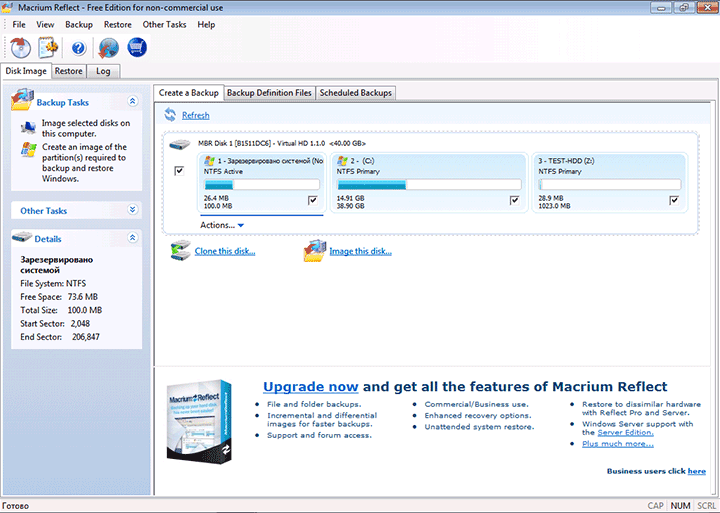Click the NUM indicator in the status bar

point(680,506)
